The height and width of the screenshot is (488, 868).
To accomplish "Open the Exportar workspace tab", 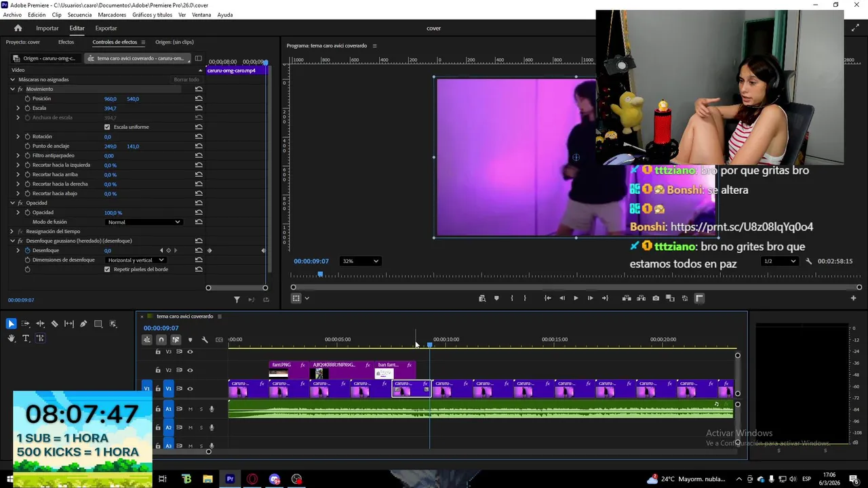I will point(106,28).
